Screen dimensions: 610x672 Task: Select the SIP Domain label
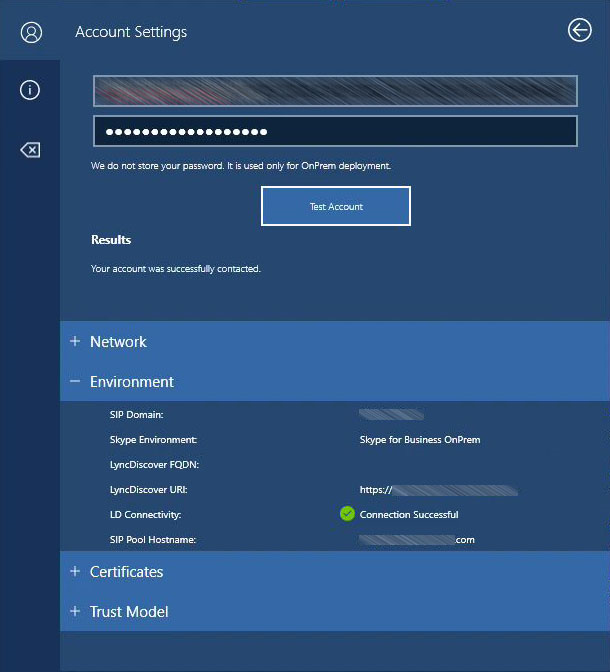pyautogui.click(x=136, y=414)
